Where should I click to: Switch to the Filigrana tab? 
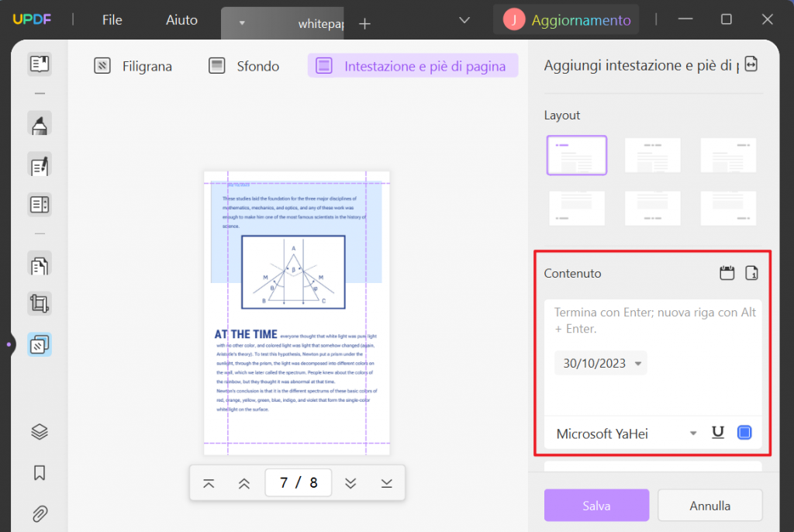coord(133,66)
